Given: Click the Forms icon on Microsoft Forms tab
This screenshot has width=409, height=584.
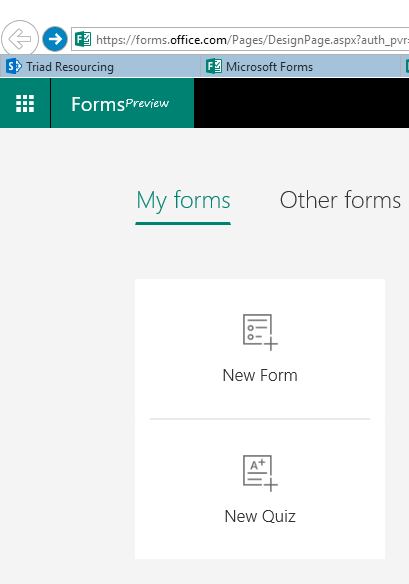Looking at the screenshot, I should click(214, 67).
